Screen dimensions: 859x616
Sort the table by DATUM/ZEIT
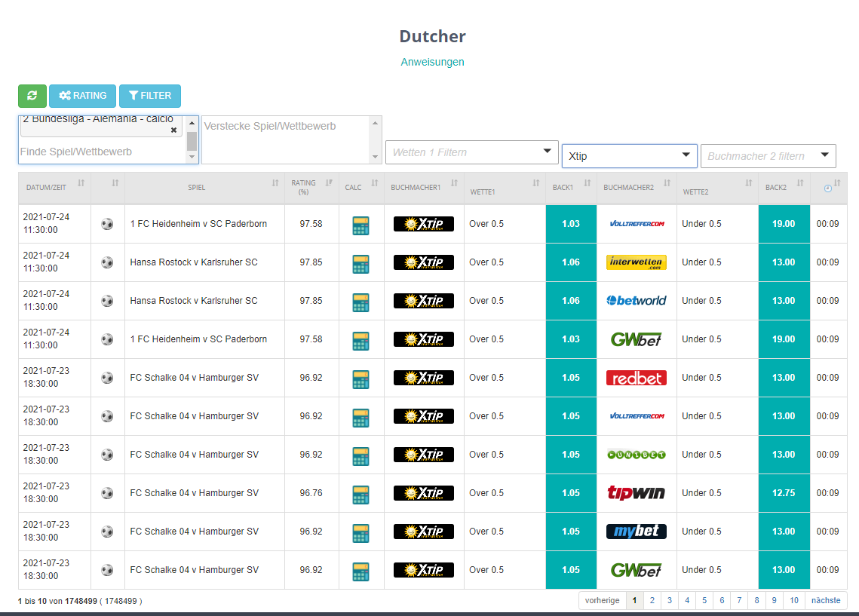coord(81,183)
